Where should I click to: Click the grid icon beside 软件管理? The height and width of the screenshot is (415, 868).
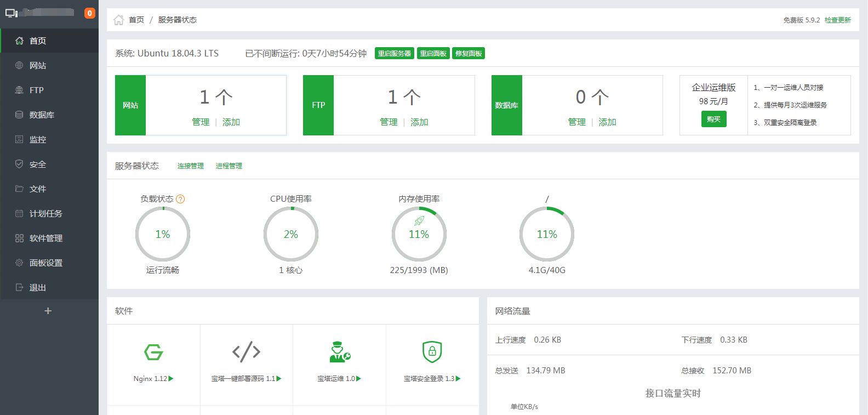coord(19,238)
